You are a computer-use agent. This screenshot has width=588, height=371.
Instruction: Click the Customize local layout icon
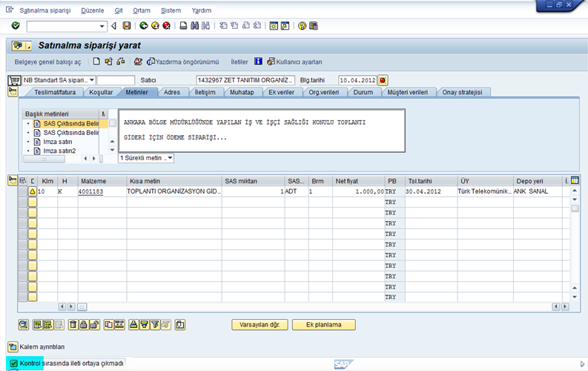pos(314,25)
